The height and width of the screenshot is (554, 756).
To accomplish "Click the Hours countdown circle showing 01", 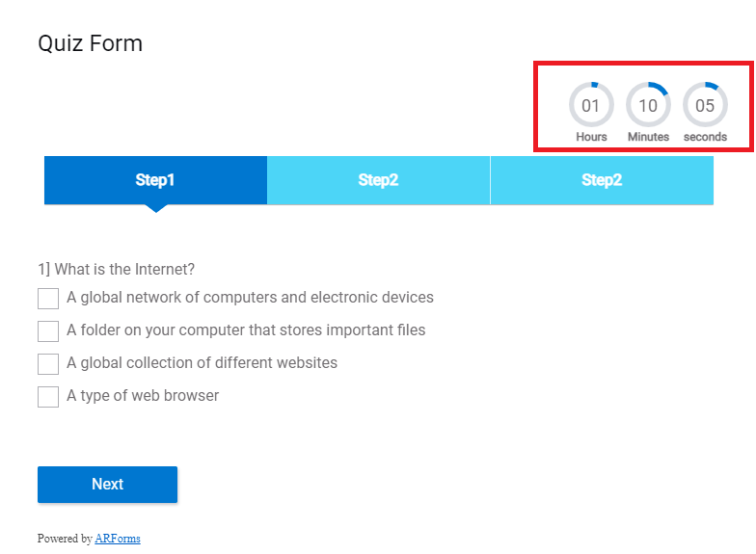I will (x=591, y=105).
